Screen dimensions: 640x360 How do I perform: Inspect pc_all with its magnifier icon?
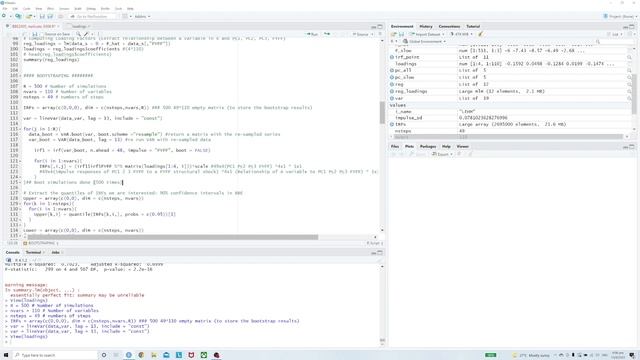click(629, 71)
